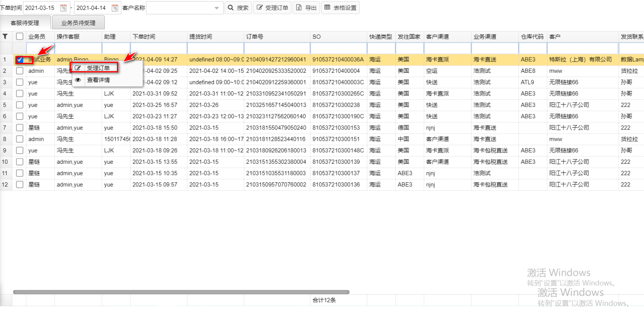Screen dimensions: 644x320
Task: Click the 搜索 magnifier search button
Action: pos(238,8)
